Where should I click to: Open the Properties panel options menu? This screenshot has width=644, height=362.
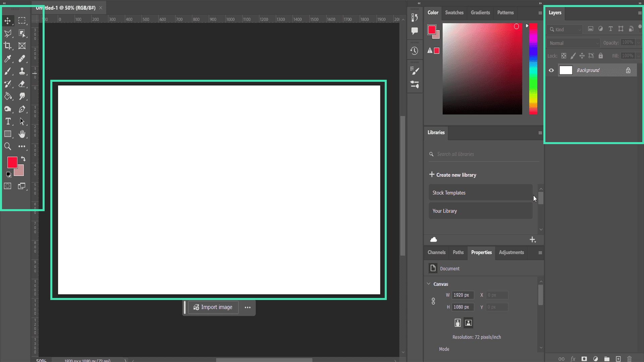pyautogui.click(x=540, y=253)
